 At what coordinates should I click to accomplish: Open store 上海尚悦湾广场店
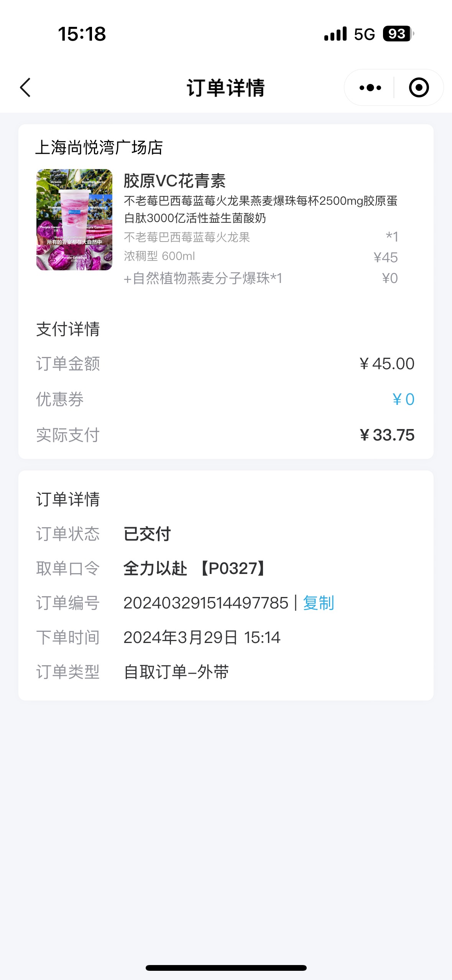[99, 147]
